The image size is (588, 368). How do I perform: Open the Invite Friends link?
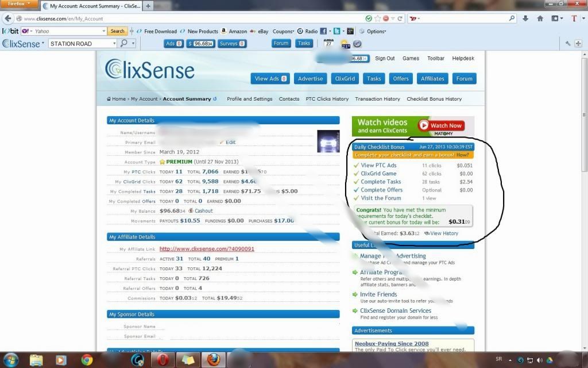click(x=378, y=294)
